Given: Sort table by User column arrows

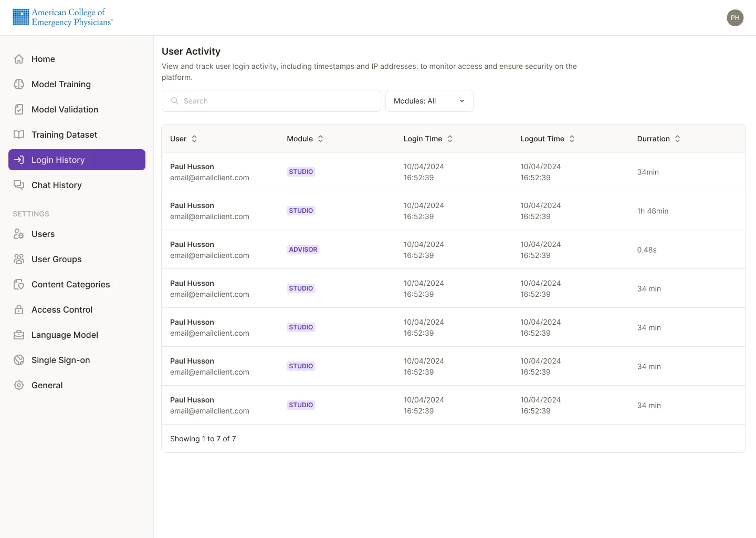Looking at the screenshot, I should click(x=194, y=139).
